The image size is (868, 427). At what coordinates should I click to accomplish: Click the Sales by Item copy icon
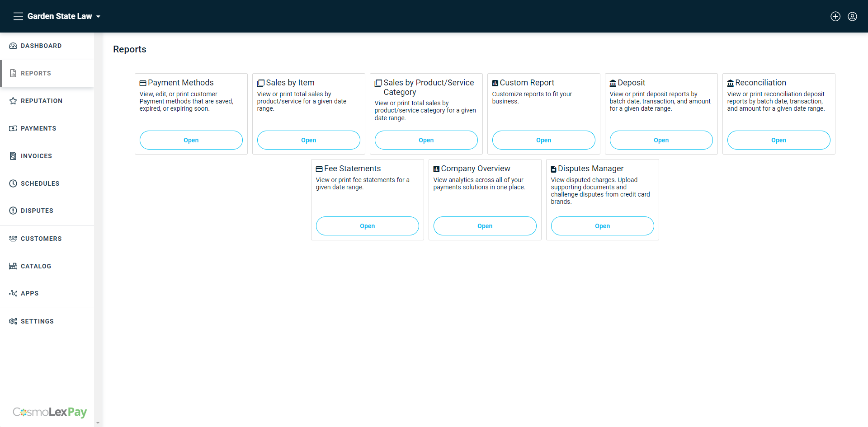261,83
